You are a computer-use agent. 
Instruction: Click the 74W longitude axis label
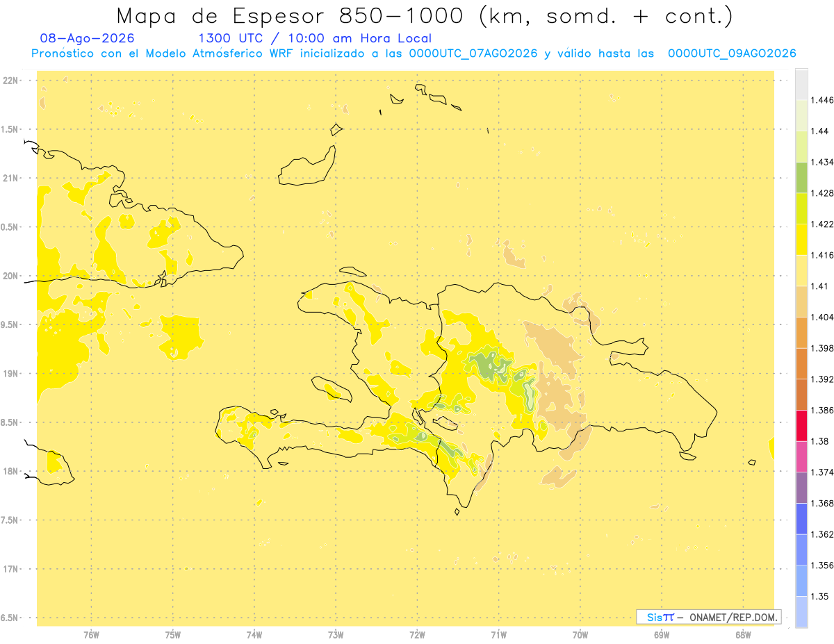click(x=254, y=635)
